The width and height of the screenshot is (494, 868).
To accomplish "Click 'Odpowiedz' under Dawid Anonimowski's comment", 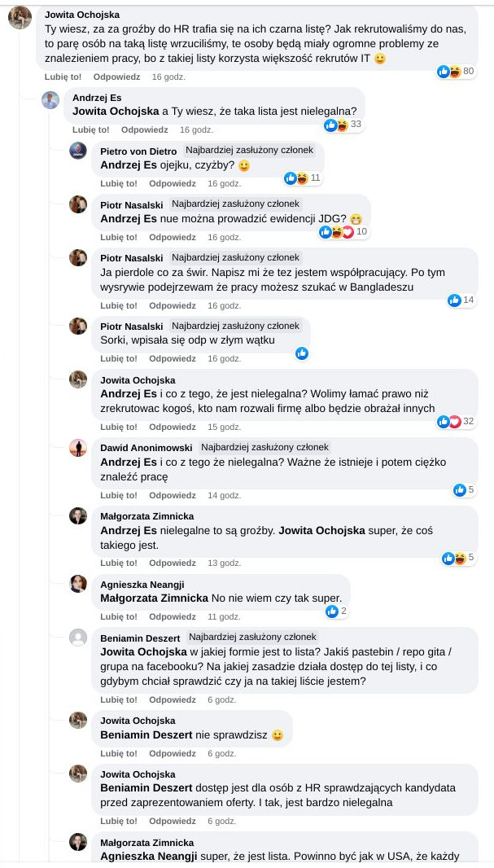I will pos(173,495).
